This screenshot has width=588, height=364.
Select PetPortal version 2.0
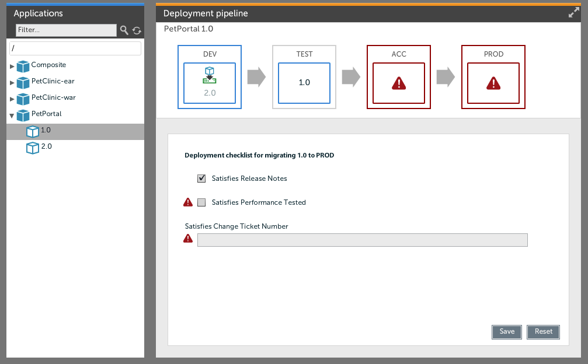(46, 147)
